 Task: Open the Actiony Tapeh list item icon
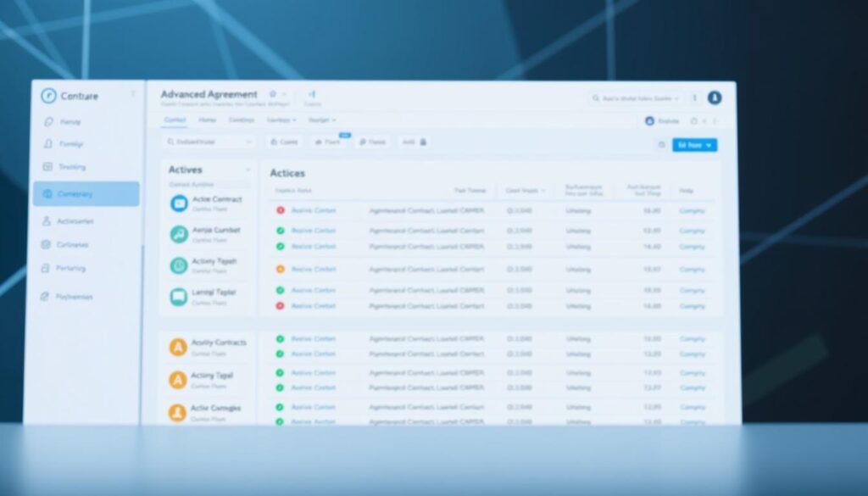[x=179, y=265]
